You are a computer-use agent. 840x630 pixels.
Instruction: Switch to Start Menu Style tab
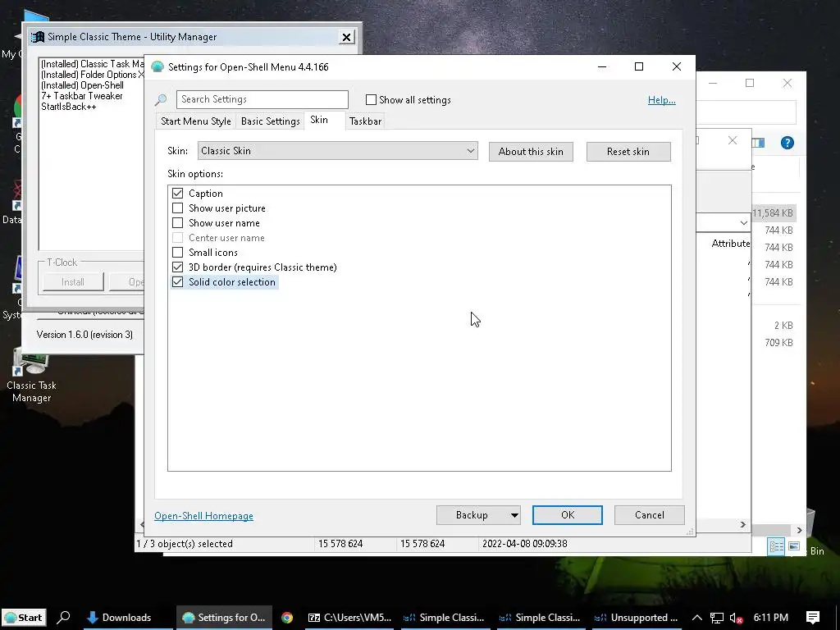[195, 121]
